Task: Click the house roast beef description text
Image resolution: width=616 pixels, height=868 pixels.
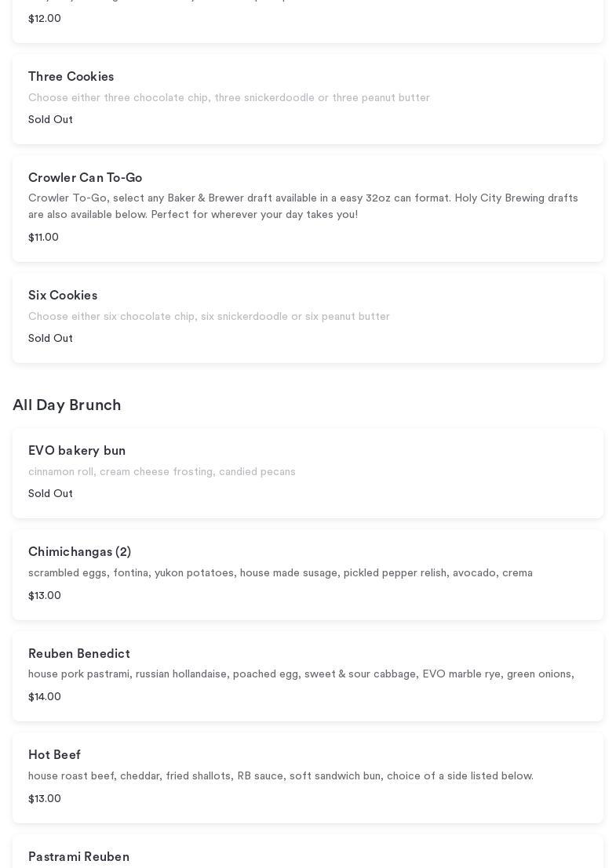Action: click(x=281, y=776)
